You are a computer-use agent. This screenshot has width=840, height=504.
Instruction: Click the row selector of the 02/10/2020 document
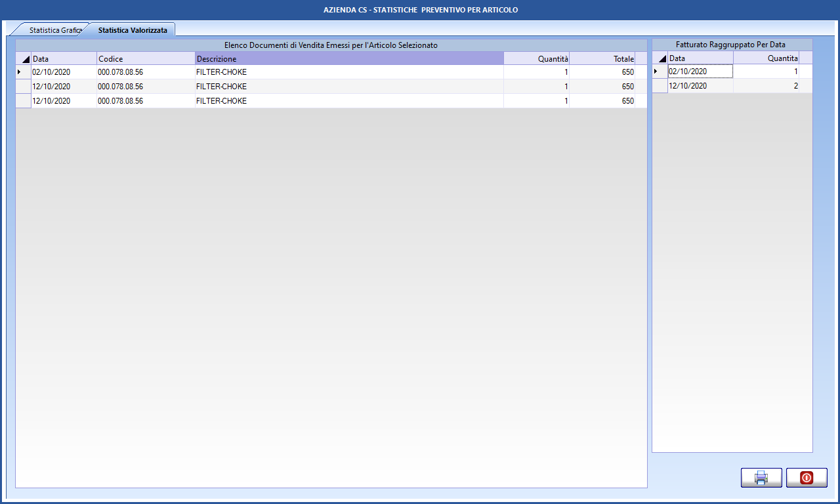point(24,72)
